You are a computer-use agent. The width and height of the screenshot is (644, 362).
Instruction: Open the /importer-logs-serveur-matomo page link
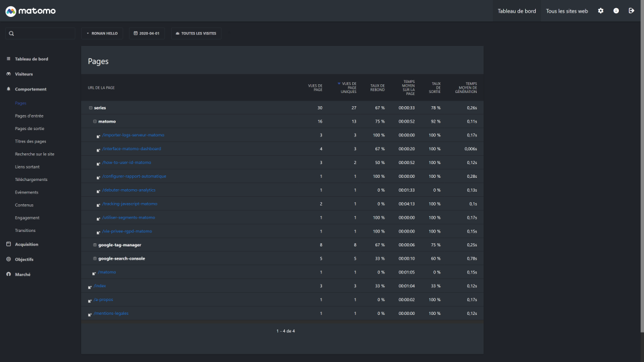(133, 135)
